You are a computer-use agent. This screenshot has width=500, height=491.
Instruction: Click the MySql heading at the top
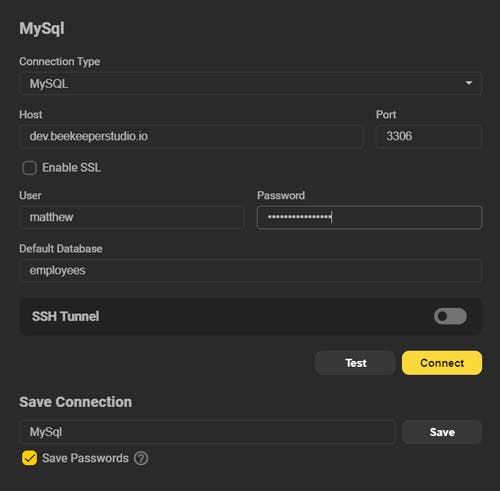coord(42,29)
